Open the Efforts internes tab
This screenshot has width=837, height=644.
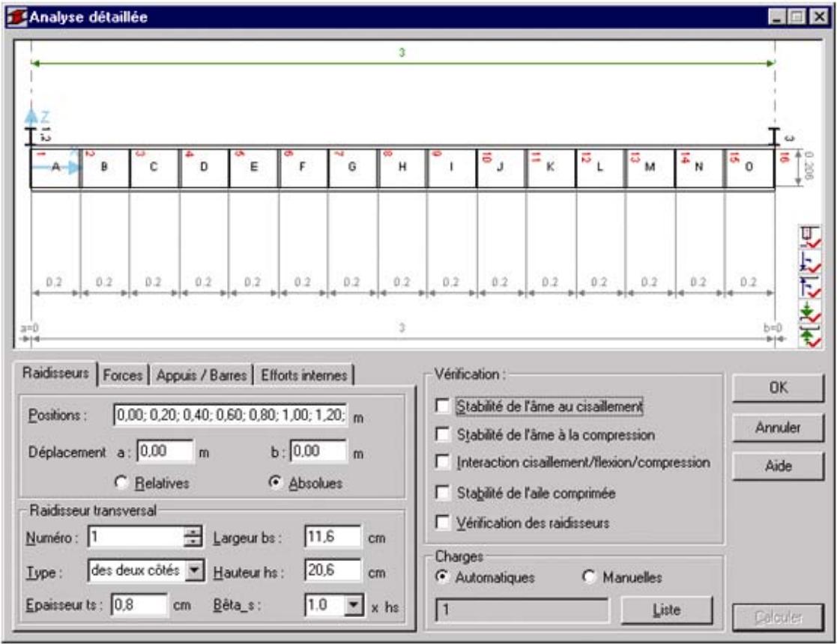pos(303,375)
